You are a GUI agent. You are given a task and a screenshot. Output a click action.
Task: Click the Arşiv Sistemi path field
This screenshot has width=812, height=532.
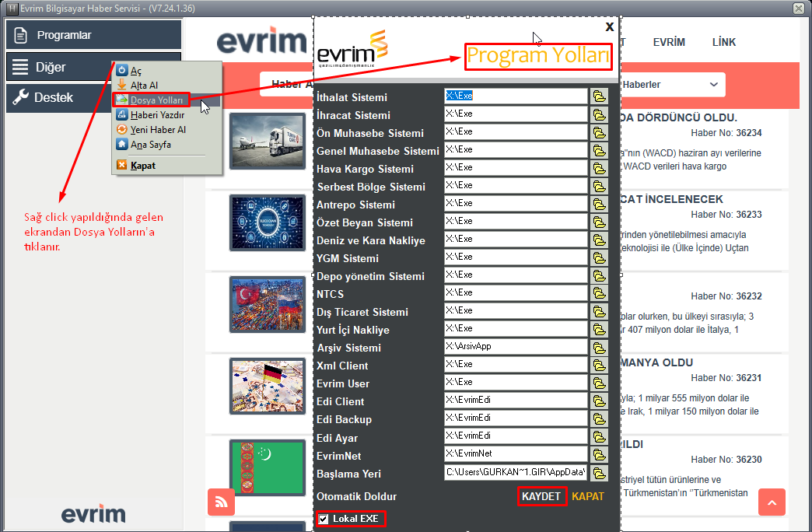pos(516,347)
